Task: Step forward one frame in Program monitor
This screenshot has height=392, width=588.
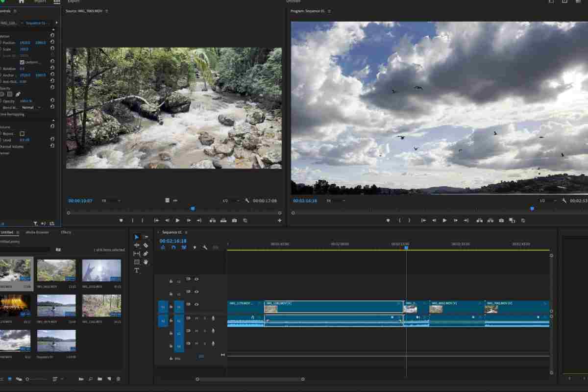Action: click(455, 220)
